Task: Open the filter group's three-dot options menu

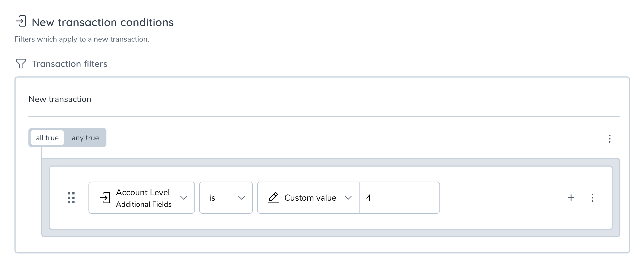Action: pos(609,139)
